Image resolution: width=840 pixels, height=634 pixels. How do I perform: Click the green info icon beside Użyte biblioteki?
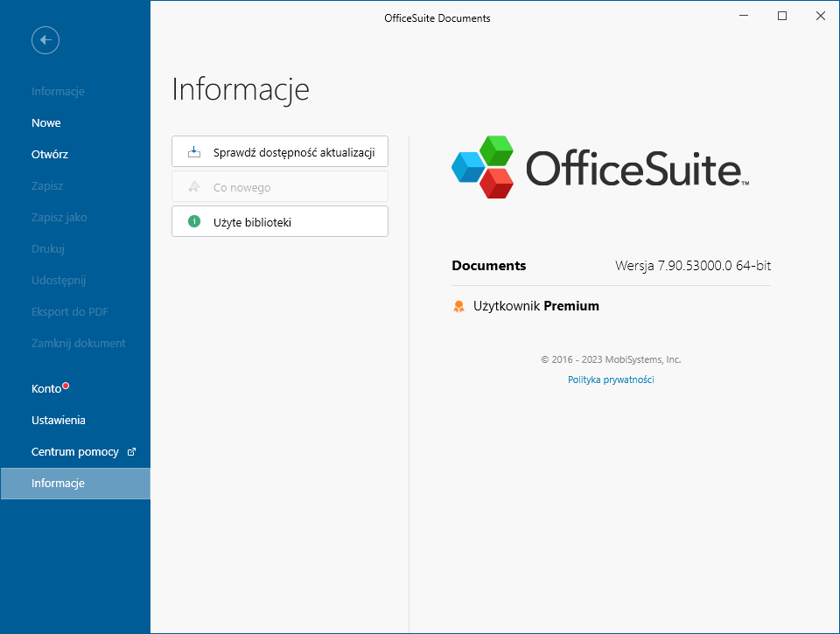coord(194,221)
